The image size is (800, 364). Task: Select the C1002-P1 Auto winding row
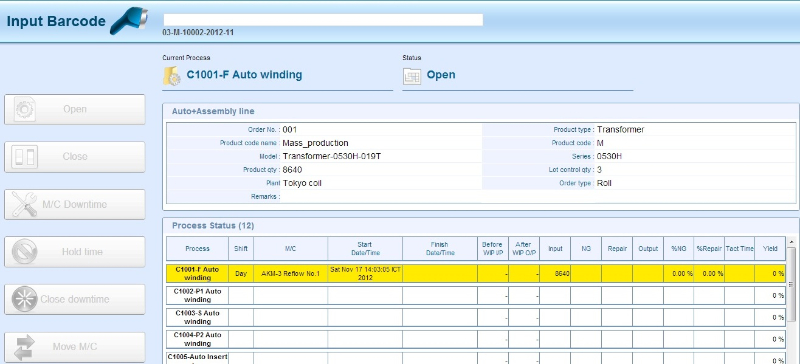(476, 296)
